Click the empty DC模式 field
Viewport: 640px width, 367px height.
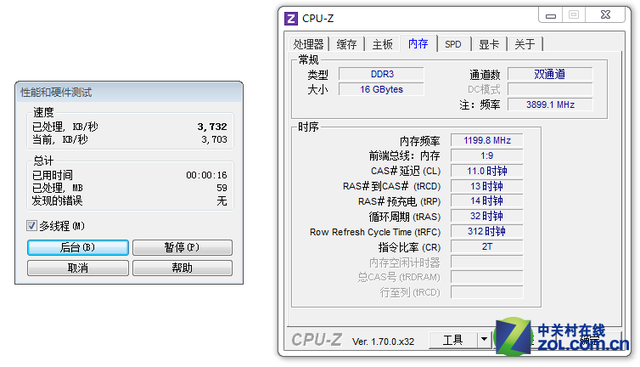[550, 89]
